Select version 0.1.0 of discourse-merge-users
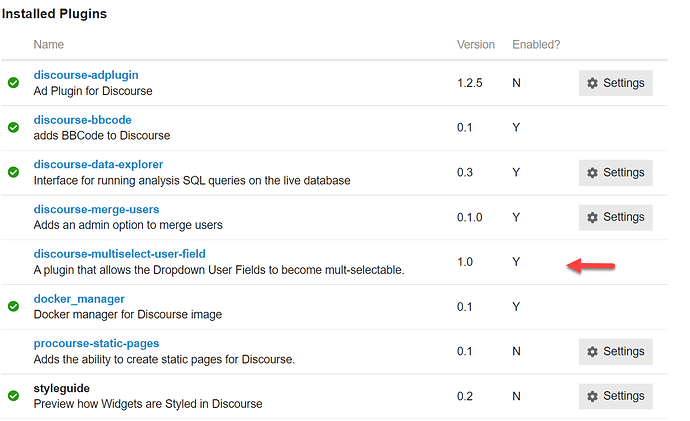 click(x=470, y=217)
